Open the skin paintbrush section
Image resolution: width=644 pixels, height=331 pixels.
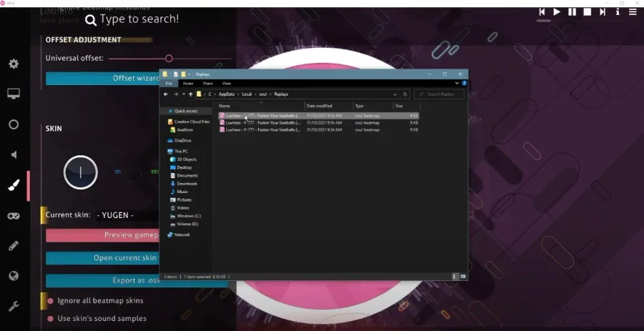[14, 185]
